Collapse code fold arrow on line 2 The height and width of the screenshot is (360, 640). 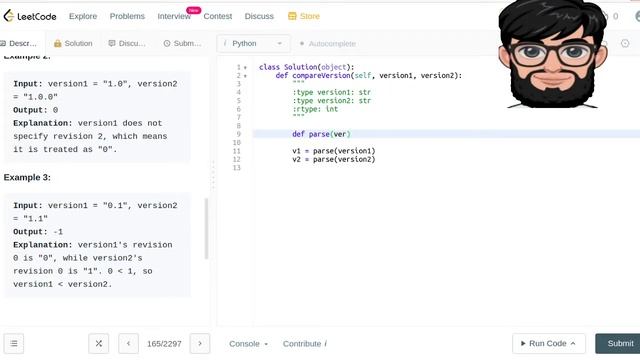(x=245, y=76)
